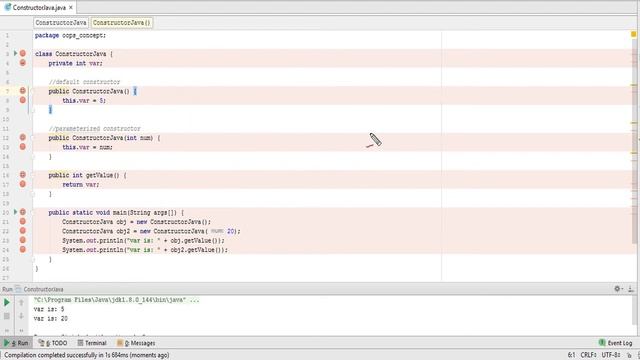
Task: Open the Terminal tool window tab
Action: point(92,343)
